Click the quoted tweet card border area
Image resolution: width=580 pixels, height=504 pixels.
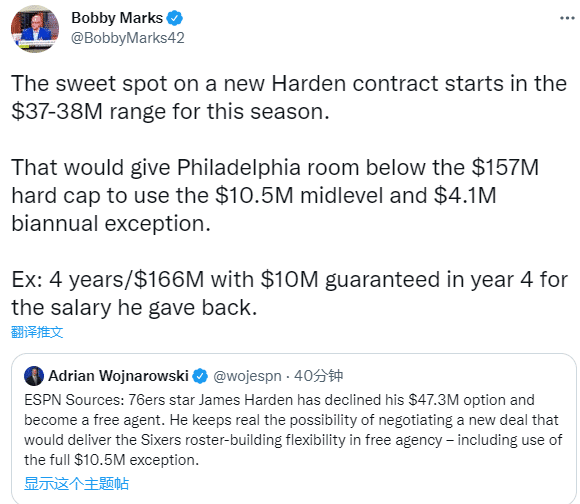click(x=294, y=429)
